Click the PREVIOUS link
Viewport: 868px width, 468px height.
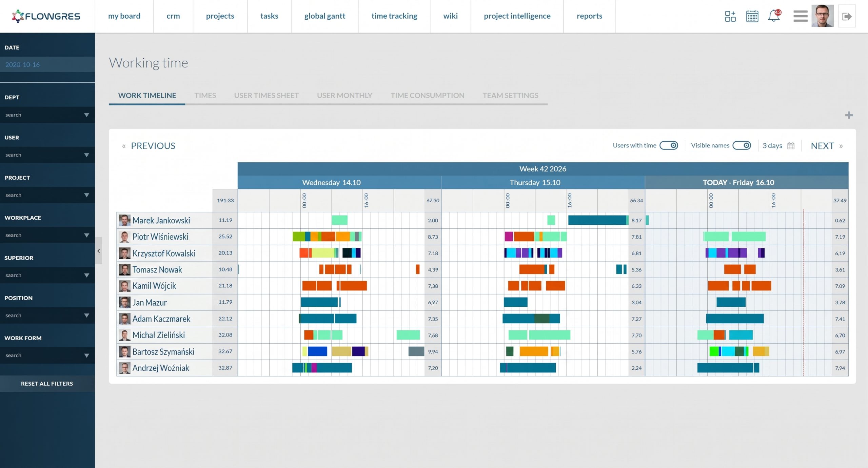pyautogui.click(x=153, y=146)
